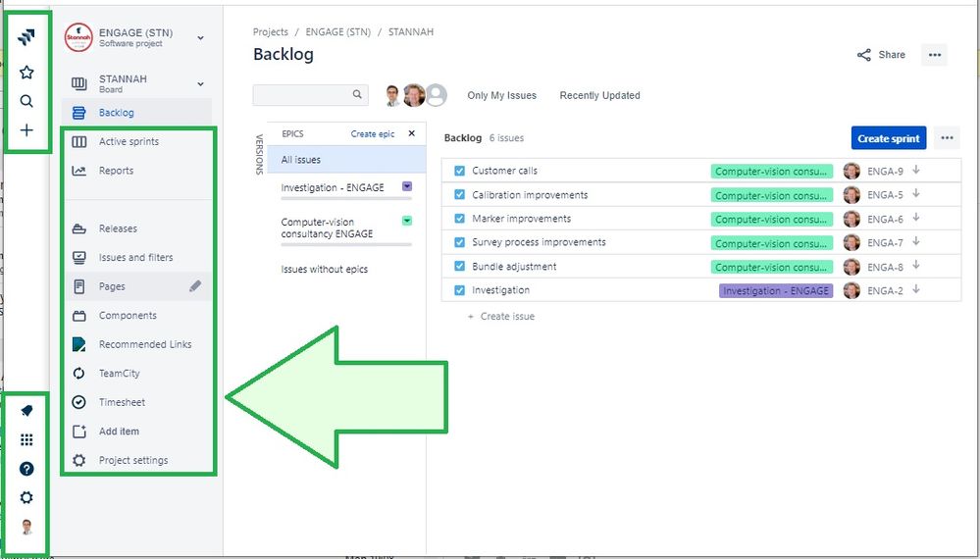This screenshot has height=559, width=980.
Task: Close the Epics panel with X
Action: pyautogui.click(x=411, y=133)
